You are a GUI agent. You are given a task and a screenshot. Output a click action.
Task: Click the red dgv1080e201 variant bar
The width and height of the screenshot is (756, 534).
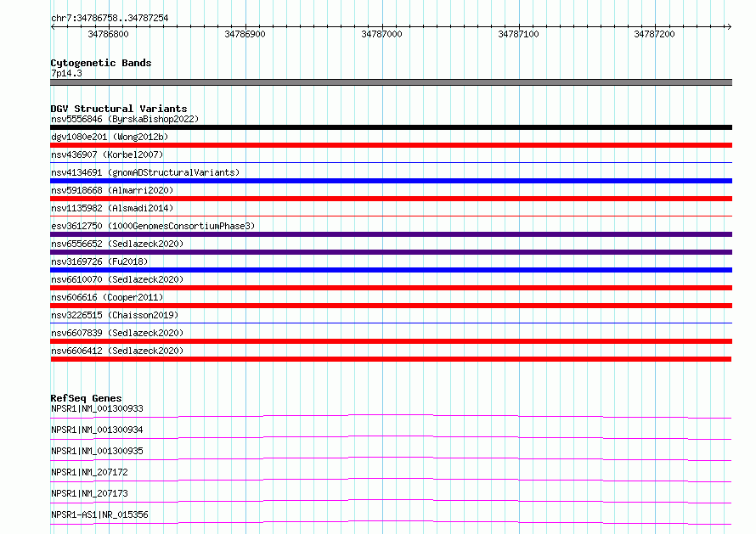tap(391, 145)
